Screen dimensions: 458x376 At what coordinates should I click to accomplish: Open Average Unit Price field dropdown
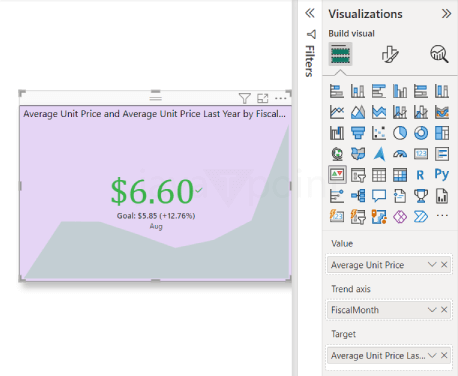pos(432,265)
